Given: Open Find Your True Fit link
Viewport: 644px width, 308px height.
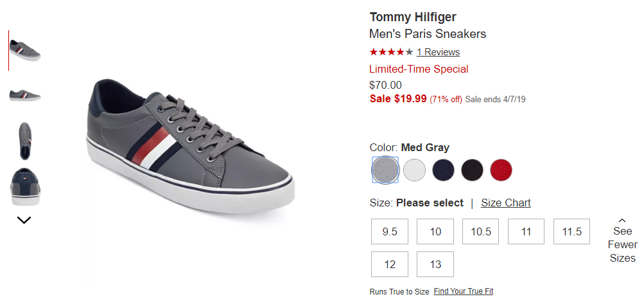Looking at the screenshot, I should (464, 291).
